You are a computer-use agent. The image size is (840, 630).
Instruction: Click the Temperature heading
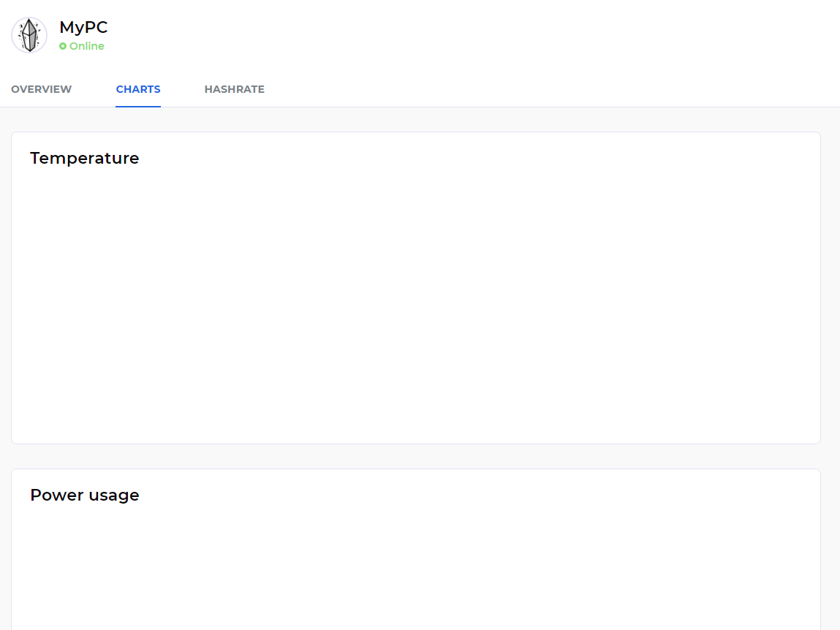(x=84, y=158)
